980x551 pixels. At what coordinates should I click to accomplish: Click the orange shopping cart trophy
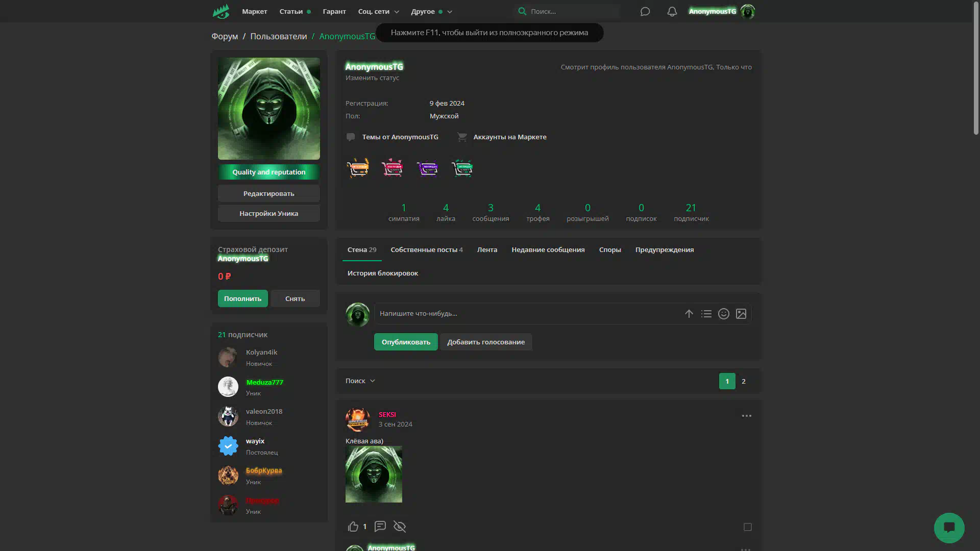(357, 168)
